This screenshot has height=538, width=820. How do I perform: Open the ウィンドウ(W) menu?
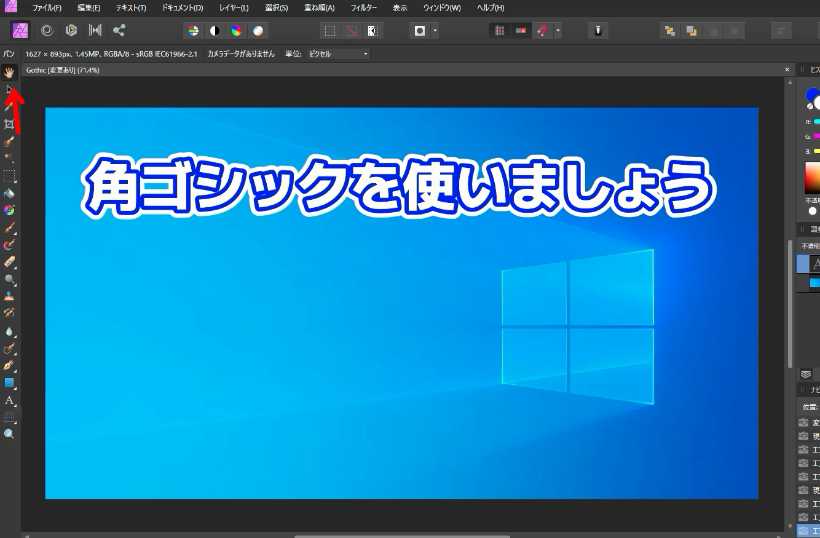441,8
